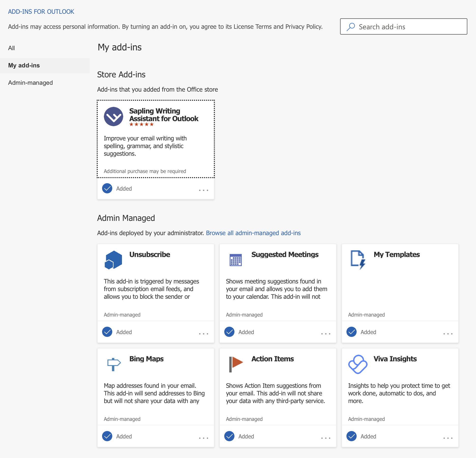Viewport: 476px width, 458px height.
Task: Click the Bing Maps signpost icon
Action: coord(114,364)
